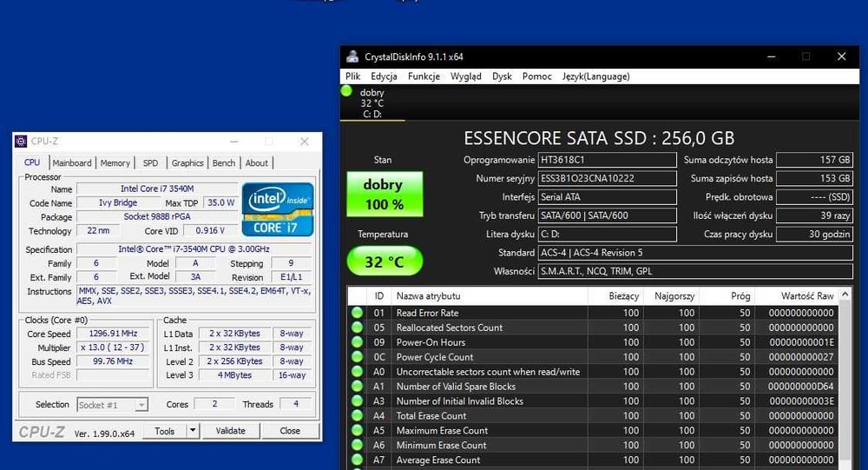Click the Nazwa atrybutu column header

pos(490,296)
